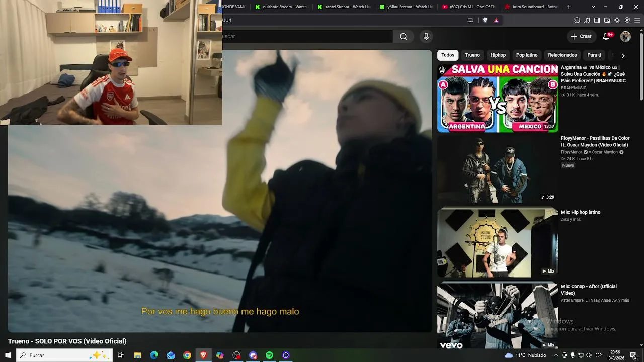Open YouTube notifications bell
The width and height of the screenshot is (644, 362).
tap(607, 36)
